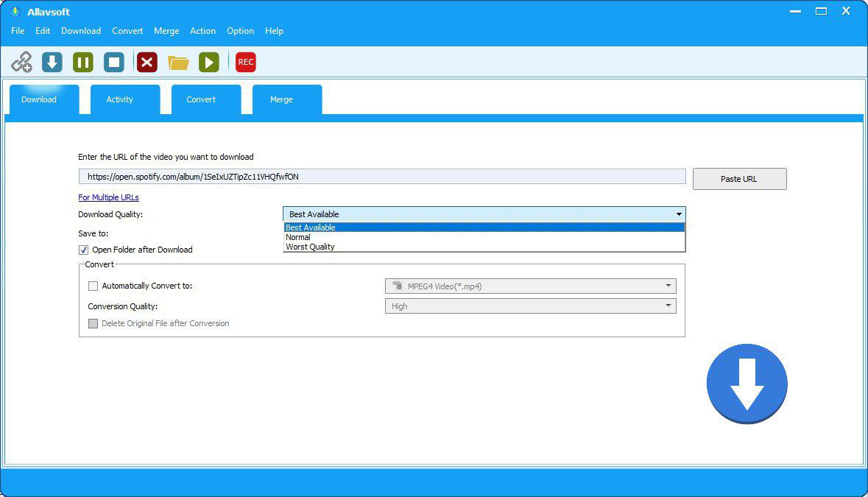Choose Worst Quality in quality list

click(x=484, y=247)
